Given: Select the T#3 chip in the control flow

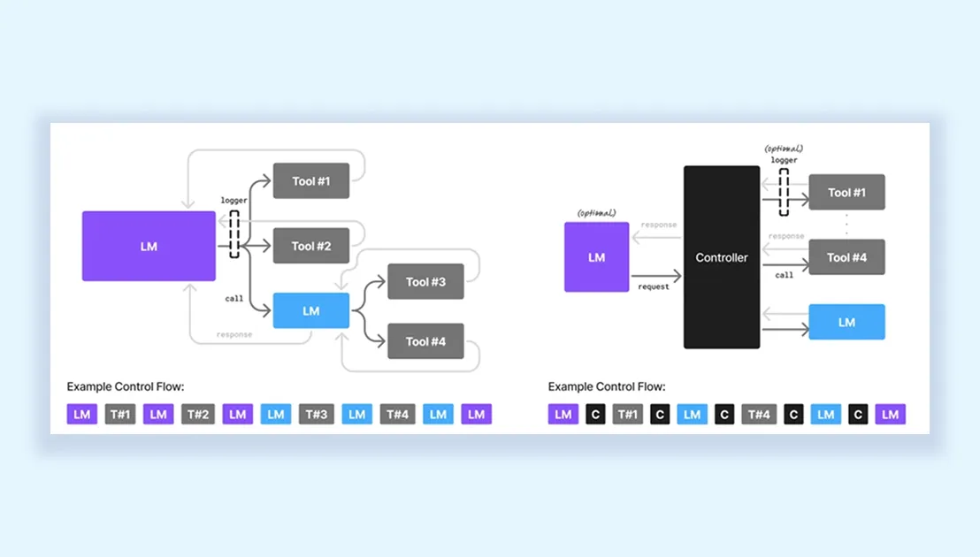Looking at the screenshot, I should coord(316,414).
